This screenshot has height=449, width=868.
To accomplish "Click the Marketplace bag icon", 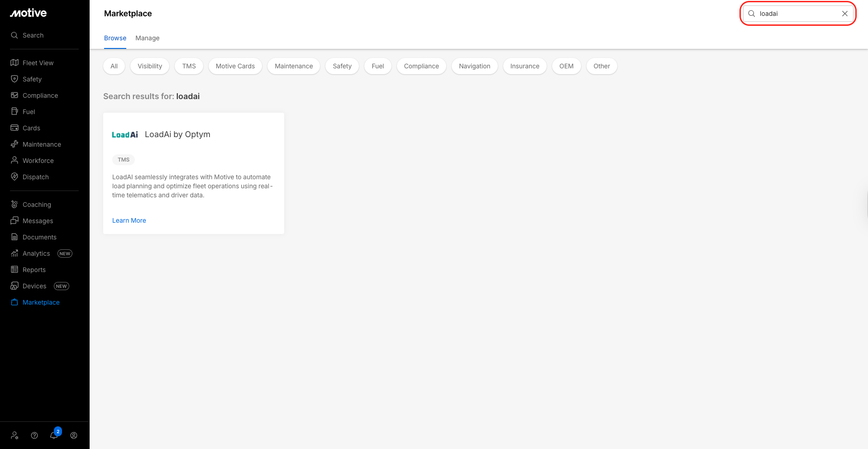I will 14,302.
